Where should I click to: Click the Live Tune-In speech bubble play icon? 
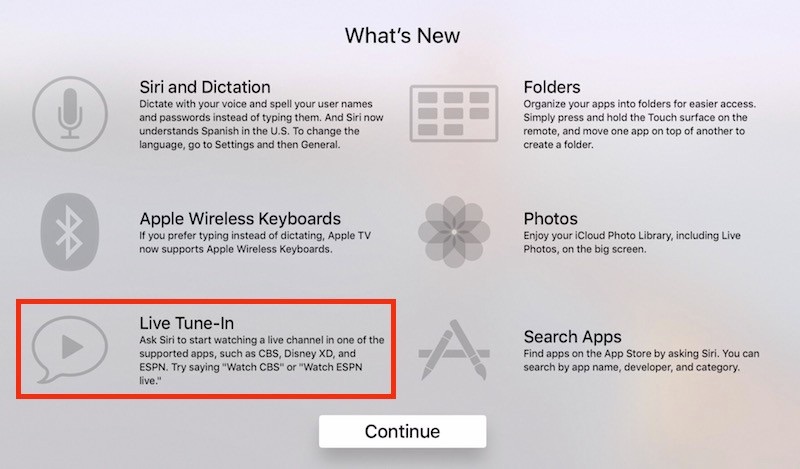click(70, 349)
